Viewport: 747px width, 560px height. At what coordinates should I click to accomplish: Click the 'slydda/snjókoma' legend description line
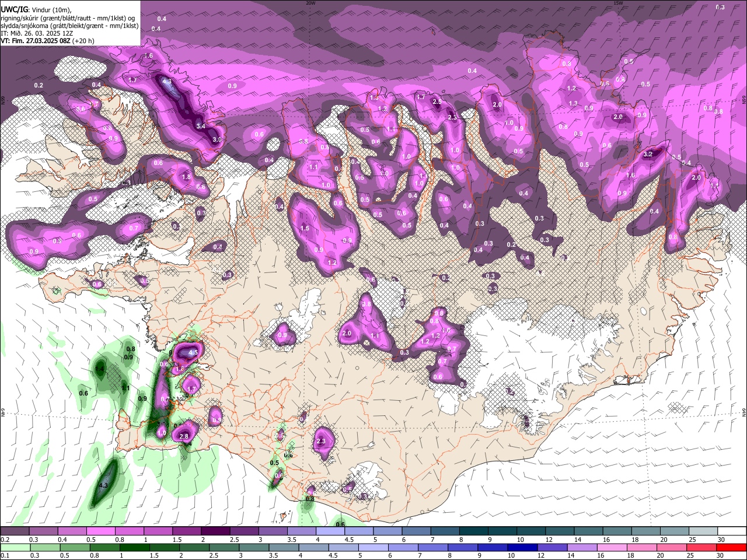69,26
